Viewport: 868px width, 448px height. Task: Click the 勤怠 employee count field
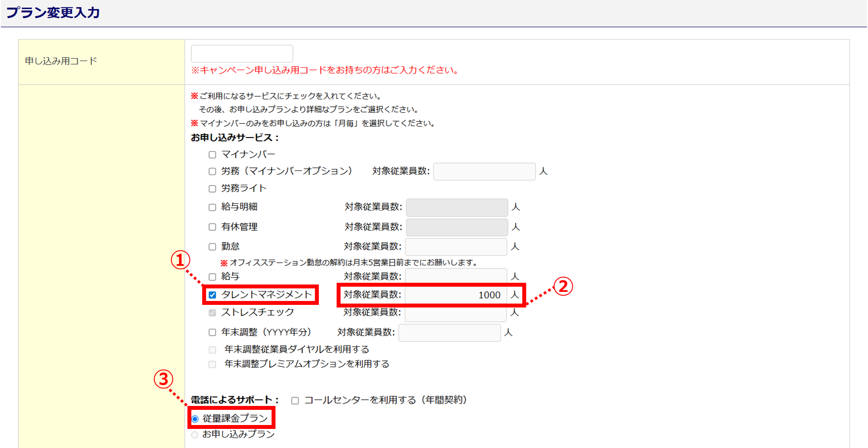coord(456,247)
